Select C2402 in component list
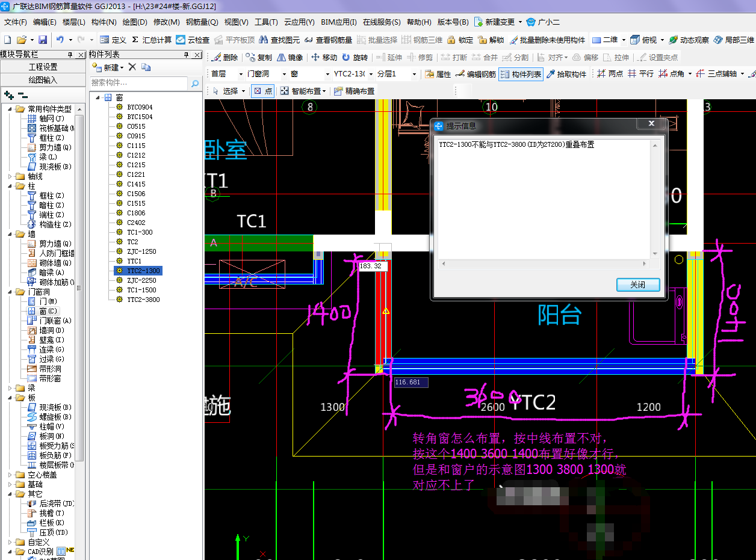This screenshot has width=756, height=560. click(x=136, y=223)
